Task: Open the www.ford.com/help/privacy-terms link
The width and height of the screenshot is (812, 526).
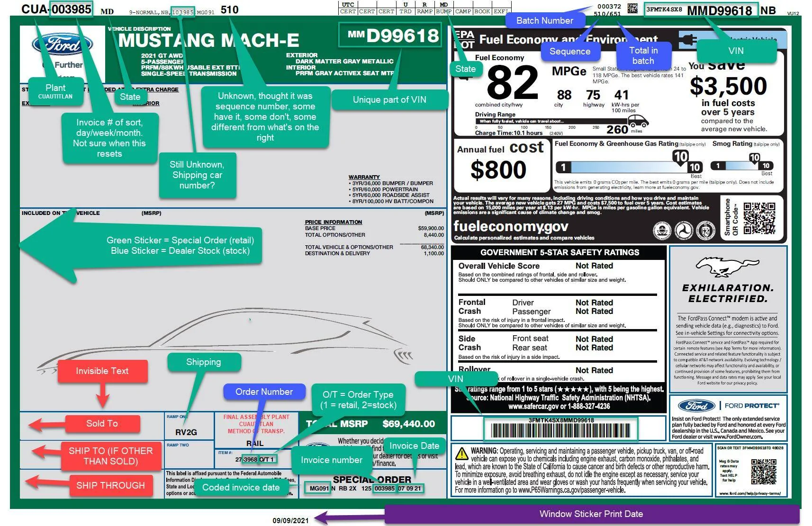Action: [x=750, y=493]
